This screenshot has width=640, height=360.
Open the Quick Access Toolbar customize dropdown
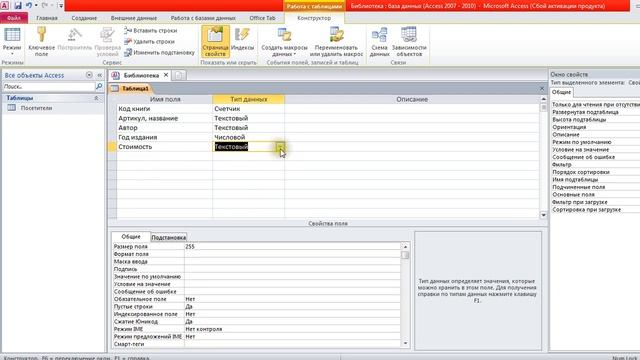tap(60, 5)
